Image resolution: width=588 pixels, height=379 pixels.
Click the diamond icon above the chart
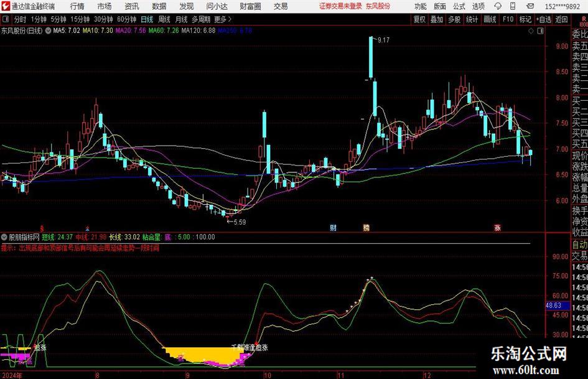[x=531, y=31]
